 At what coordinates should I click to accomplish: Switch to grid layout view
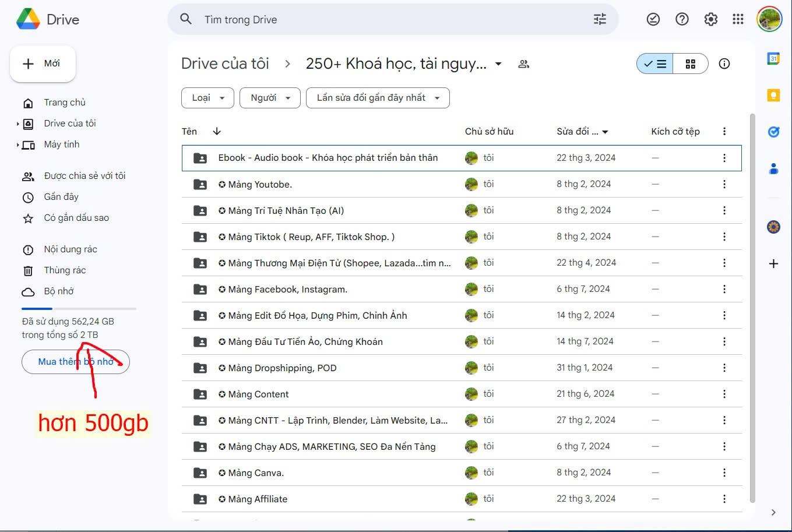pos(691,64)
